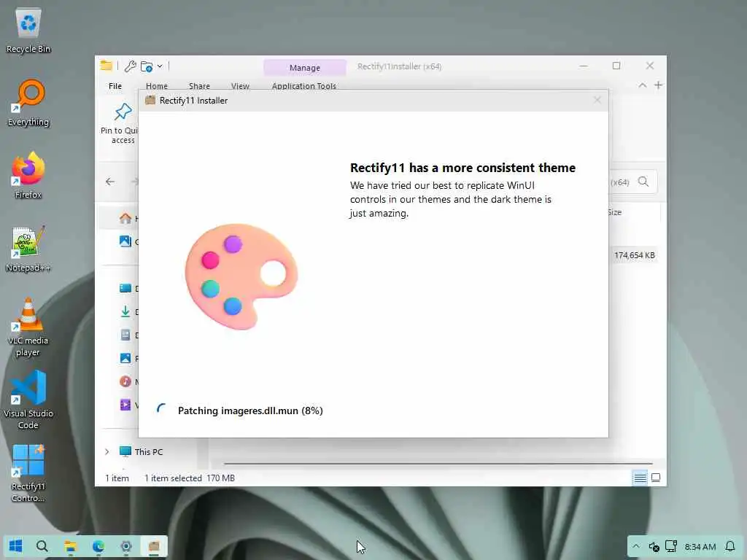Select the Rectify11 Installer taskbar button
The width and height of the screenshot is (747, 560).
point(153,545)
